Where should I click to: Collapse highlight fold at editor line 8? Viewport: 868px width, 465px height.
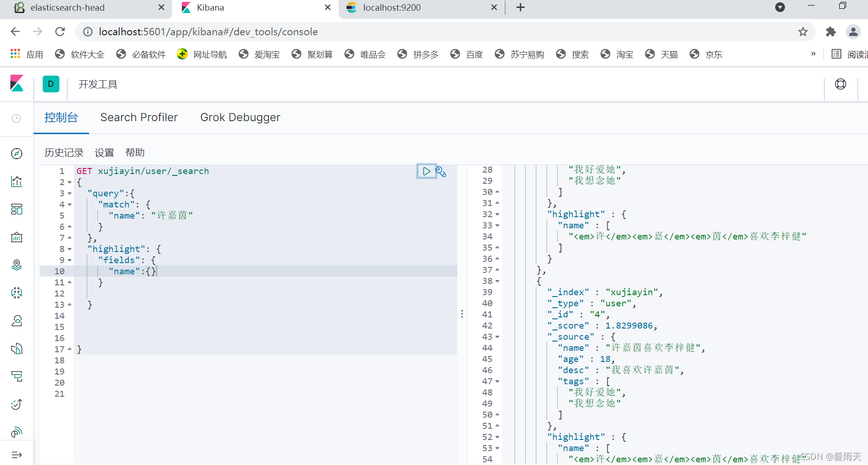tap(70, 249)
